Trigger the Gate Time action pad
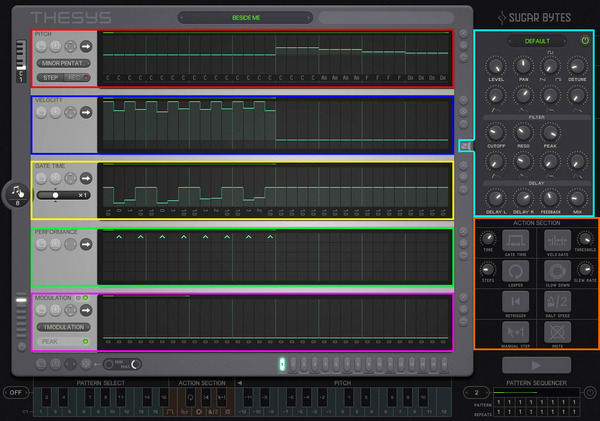Image resolution: width=600 pixels, height=421 pixels. pos(515,241)
